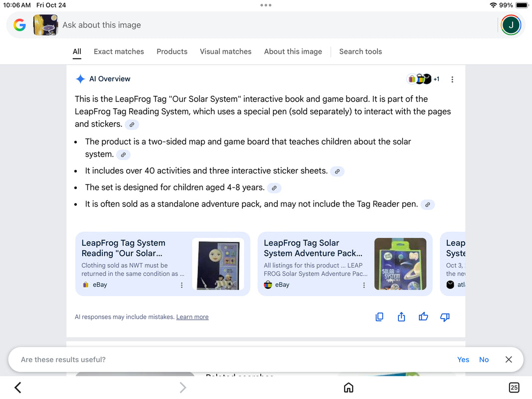This screenshot has width=532, height=399.
Task: Give thumbs up to AI Overview
Action: (423, 317)
